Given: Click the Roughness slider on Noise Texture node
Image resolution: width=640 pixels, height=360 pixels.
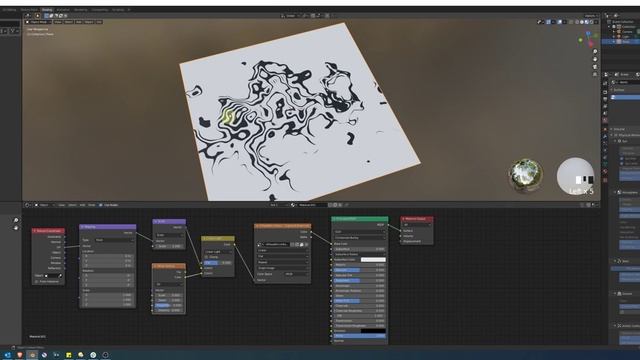Looking at the screenshot, I should click(169, 305).
